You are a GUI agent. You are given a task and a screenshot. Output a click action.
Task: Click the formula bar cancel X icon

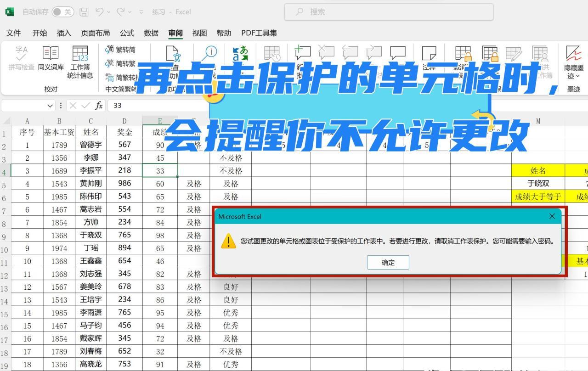pyautogui.click(x=73, y=106)
